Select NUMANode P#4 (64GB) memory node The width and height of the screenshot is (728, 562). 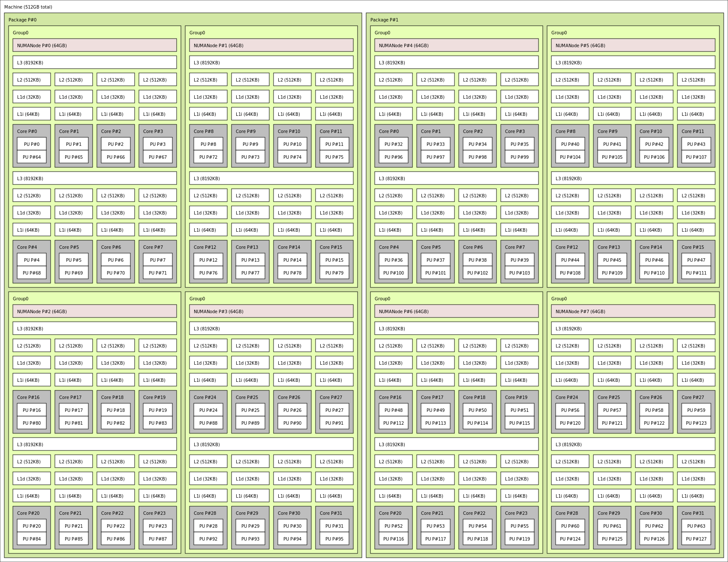tap(456, 45)
